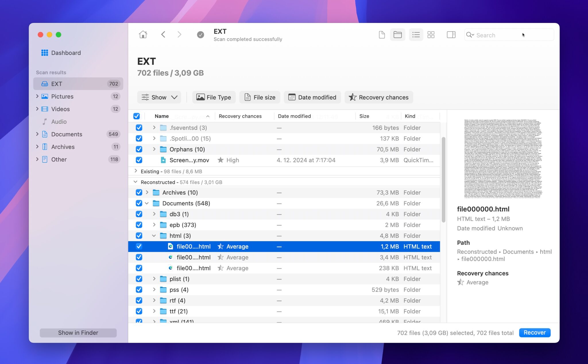Switch to folder view icon in toolbar
The image size is (588, 364).
pos(397,34)
